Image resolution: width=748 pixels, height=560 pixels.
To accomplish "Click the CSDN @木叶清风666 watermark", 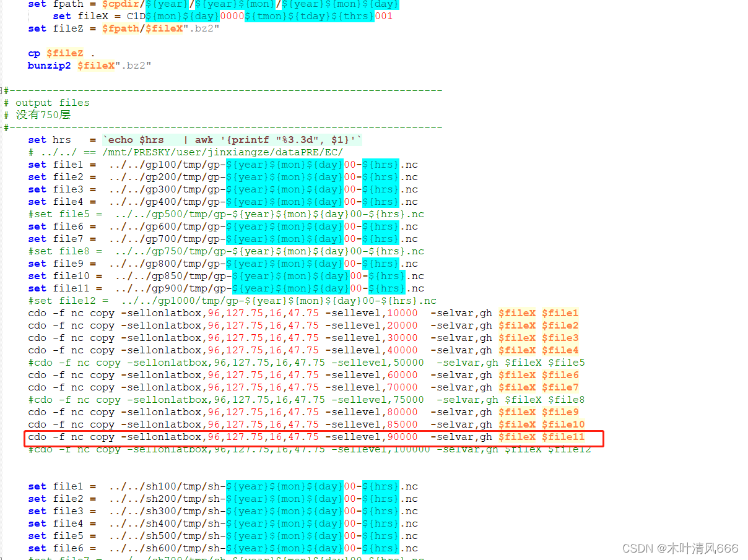I will coord(680,549).
